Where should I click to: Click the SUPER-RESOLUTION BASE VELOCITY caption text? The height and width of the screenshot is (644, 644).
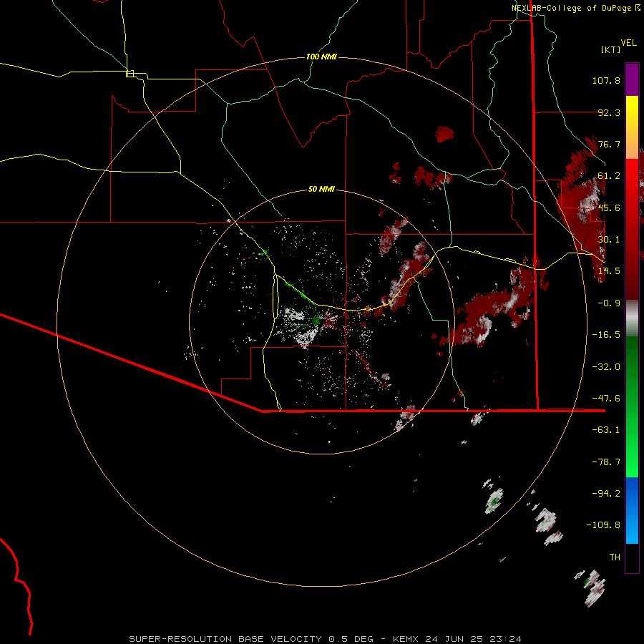point(226,639)
